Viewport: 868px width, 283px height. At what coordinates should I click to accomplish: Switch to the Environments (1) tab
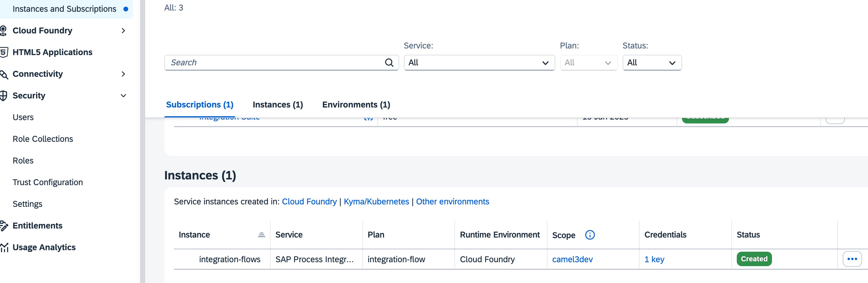[356, 105]
